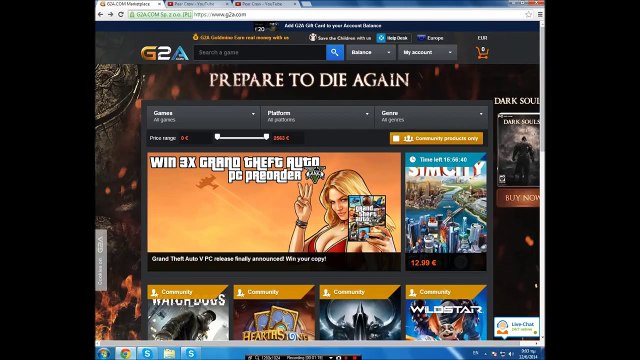
Task: Open Chrome menu icon
Action: [540, 14]
